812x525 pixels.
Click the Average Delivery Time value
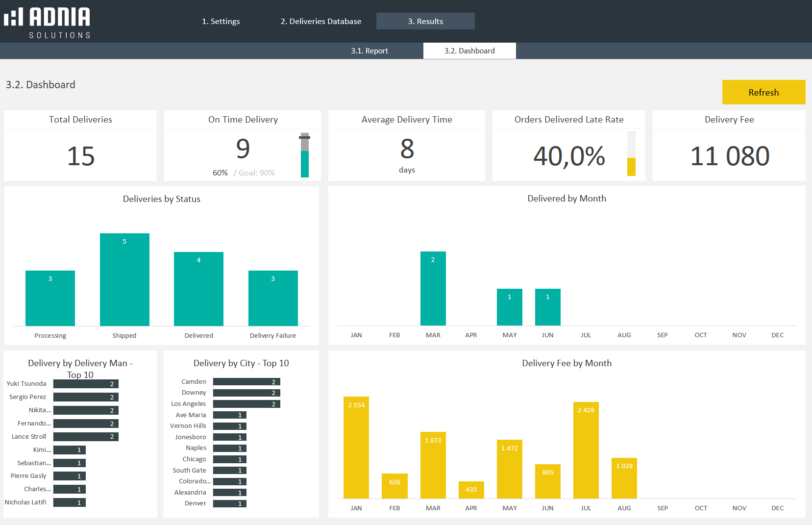(x=407, y=149)
